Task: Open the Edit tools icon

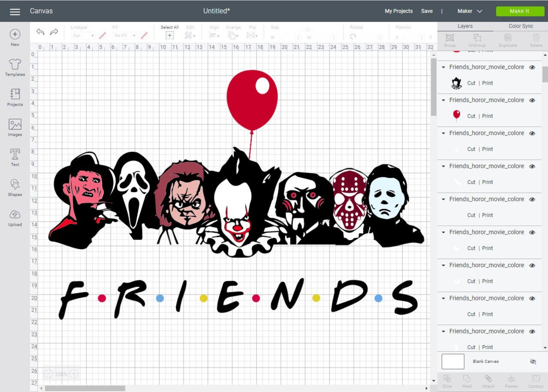Action: (190, 35)
